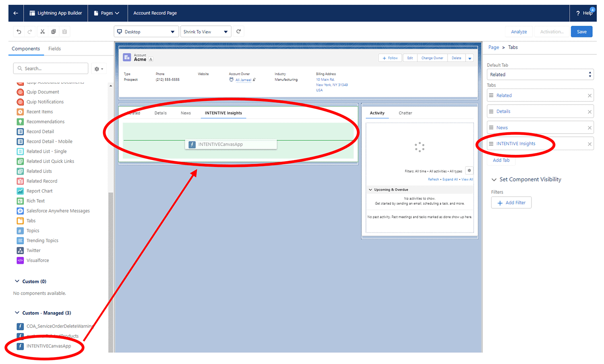Click the copy icon in toolbar
The height and width of the screenshot is (364, 604).
point(53,31)
